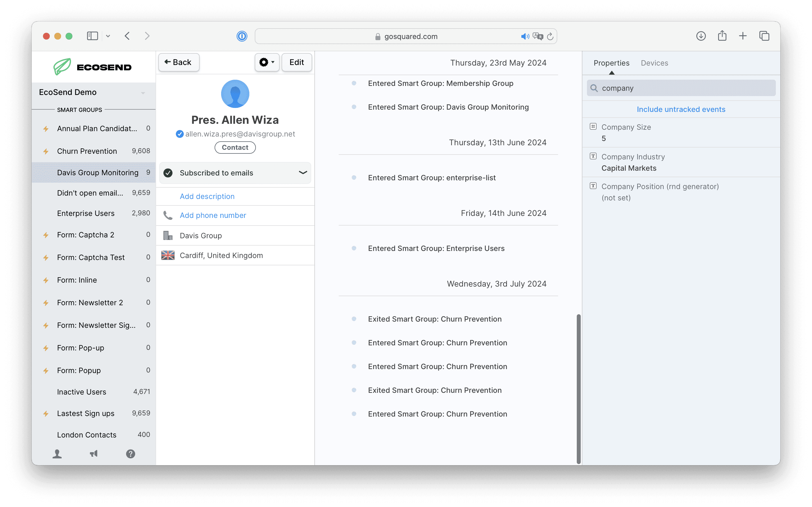Screen dimensions: 812x507
Task: Click the person icon at sidebar bottom
Action: point(57,454)
